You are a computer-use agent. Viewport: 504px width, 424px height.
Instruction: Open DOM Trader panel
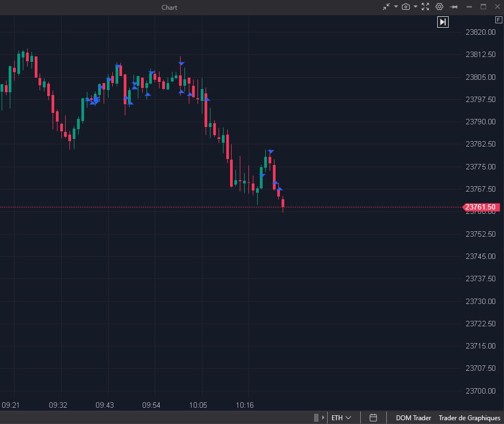click(413, 417)
